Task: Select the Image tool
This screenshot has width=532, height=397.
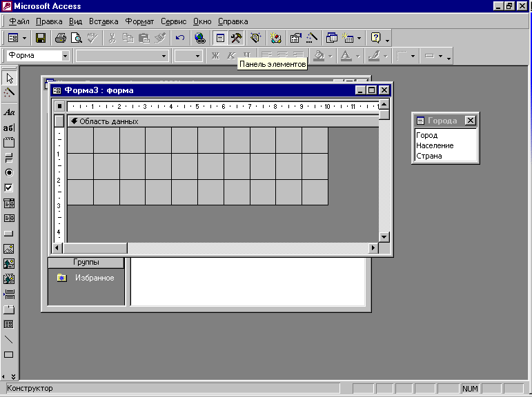Action: 9,249
